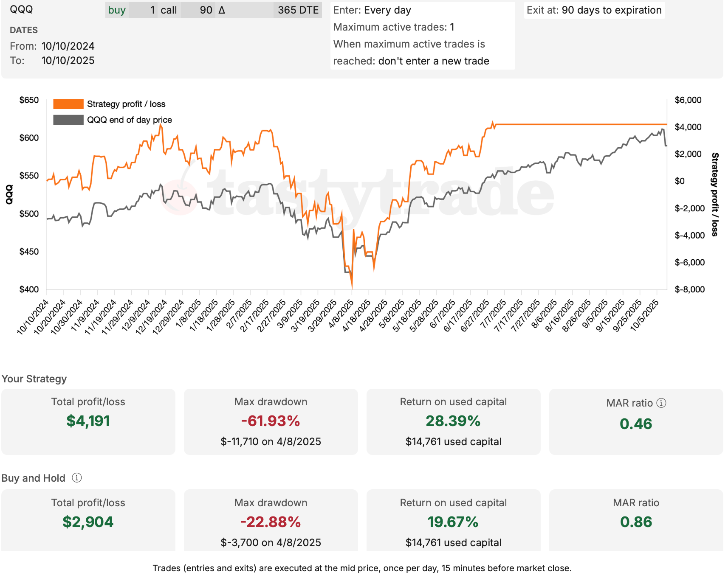
Task: Select the call option type
Action: (x=169, y=10)
